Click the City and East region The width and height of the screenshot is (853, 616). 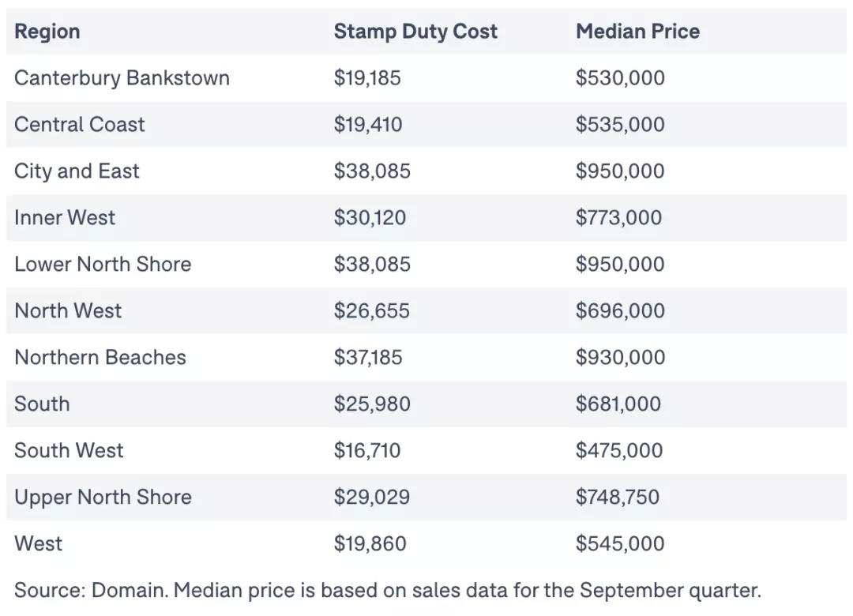coord(77,171)
